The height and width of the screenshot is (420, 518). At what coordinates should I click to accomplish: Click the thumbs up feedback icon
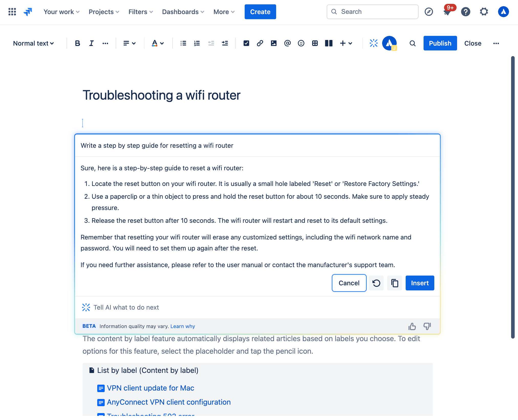[x=412, y=326]
